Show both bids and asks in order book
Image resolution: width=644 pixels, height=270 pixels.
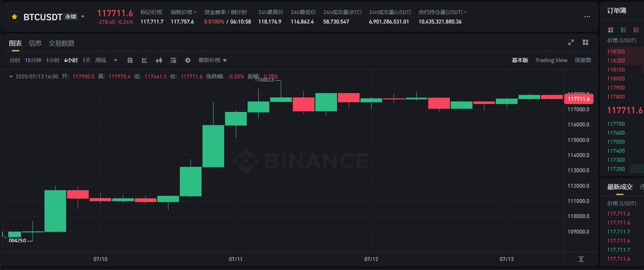click(610, 29)
